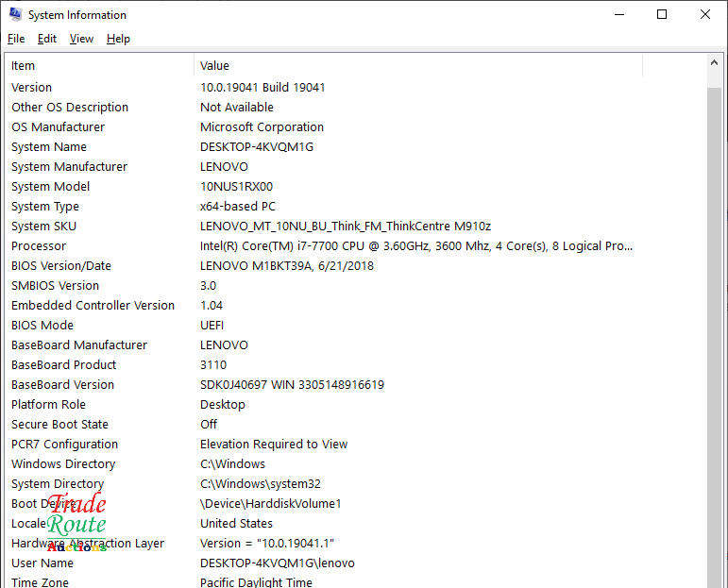
Task: Select the Processor row label
Action: click(x=39, y=246)
